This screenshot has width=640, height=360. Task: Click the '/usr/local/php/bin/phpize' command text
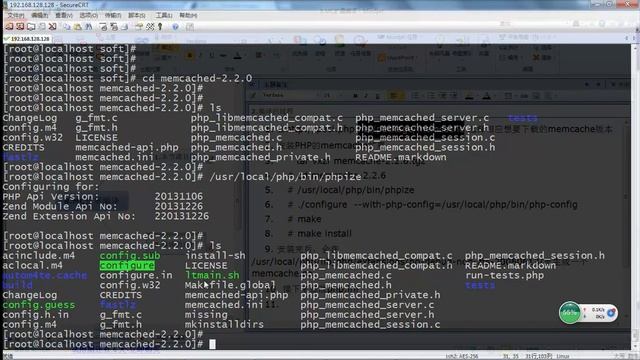(285, 177)
